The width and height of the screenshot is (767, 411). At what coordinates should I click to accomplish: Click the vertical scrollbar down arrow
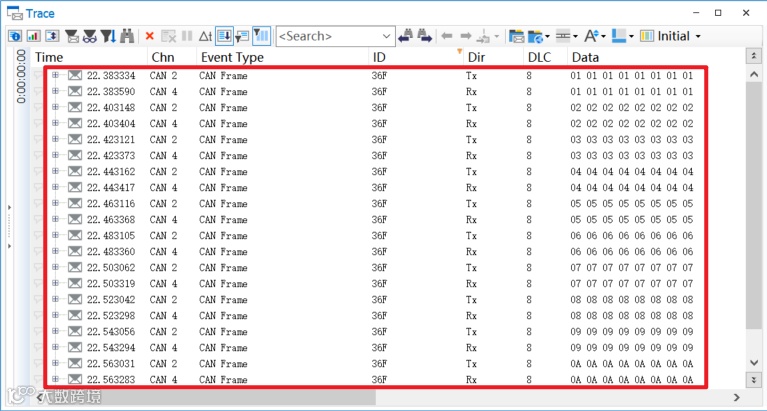[x=753, y=363]
